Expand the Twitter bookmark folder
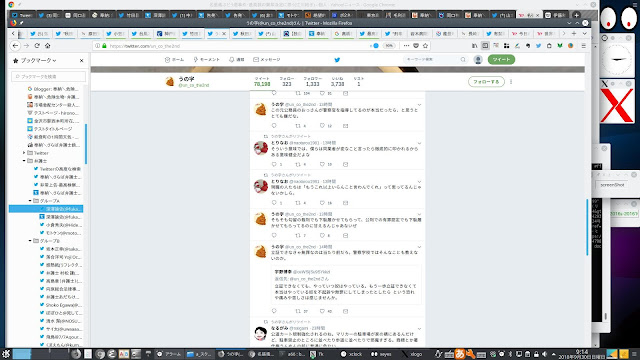640x360 pixels. 24,153
